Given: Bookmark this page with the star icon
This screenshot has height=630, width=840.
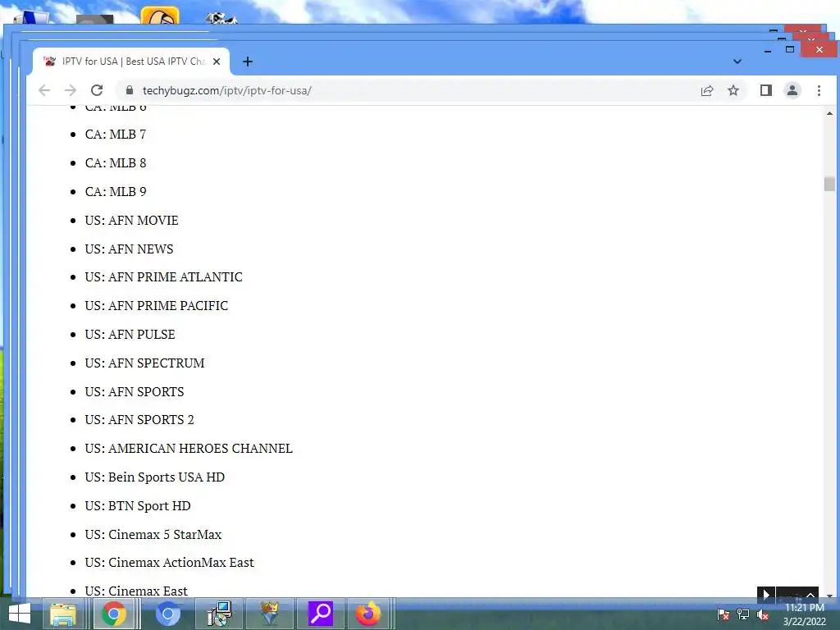Looking at the screenshot, I should point(733,90).
